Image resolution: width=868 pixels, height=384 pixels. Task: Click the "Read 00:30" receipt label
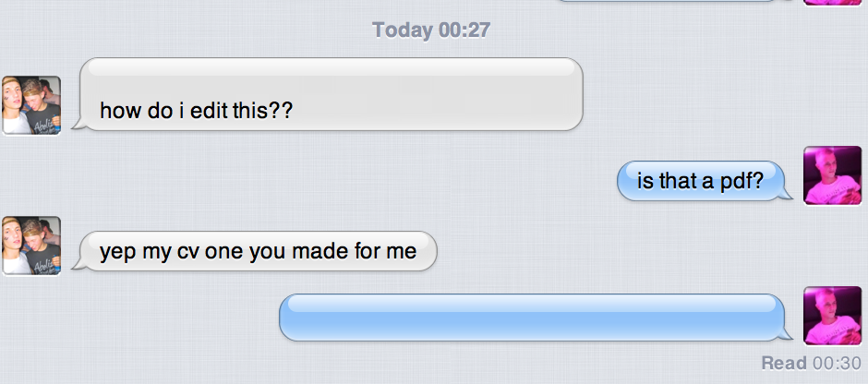(x=812, y=364)
